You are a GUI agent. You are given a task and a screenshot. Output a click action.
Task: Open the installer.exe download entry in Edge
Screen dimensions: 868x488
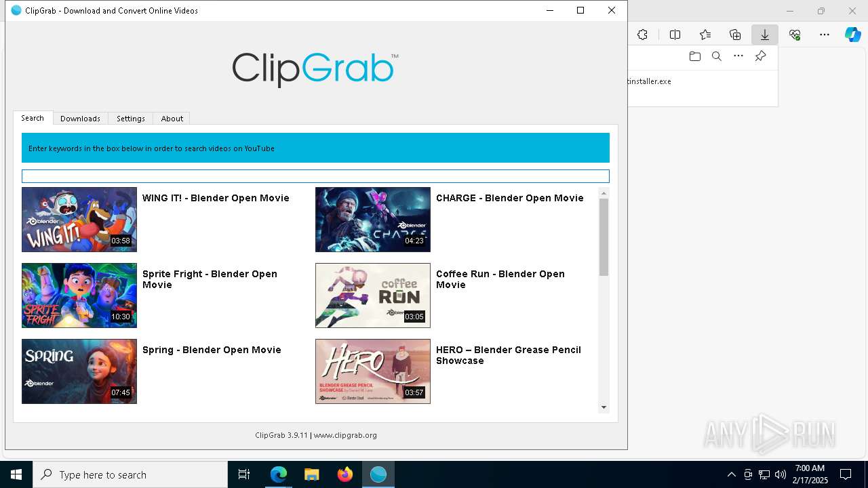650,81
